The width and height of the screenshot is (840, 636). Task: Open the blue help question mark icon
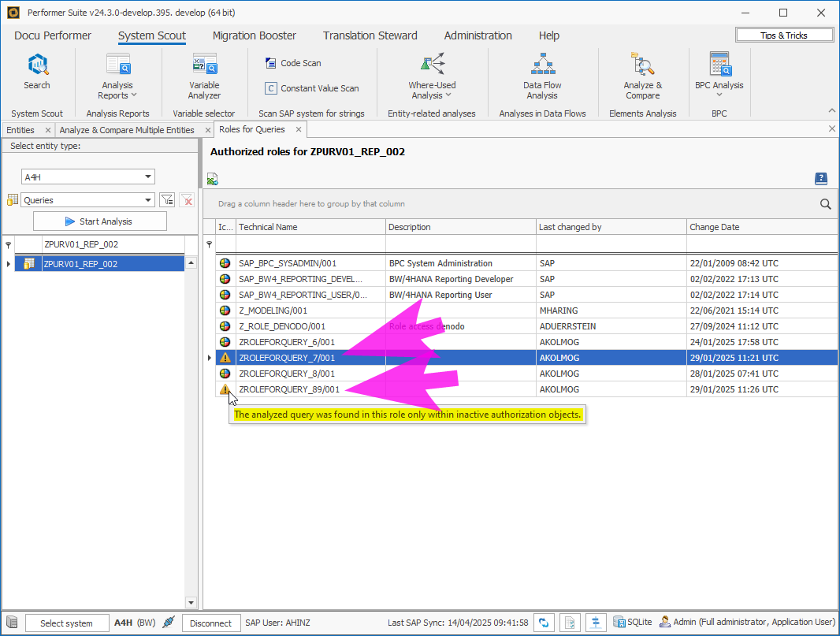(x=820, y=179)
